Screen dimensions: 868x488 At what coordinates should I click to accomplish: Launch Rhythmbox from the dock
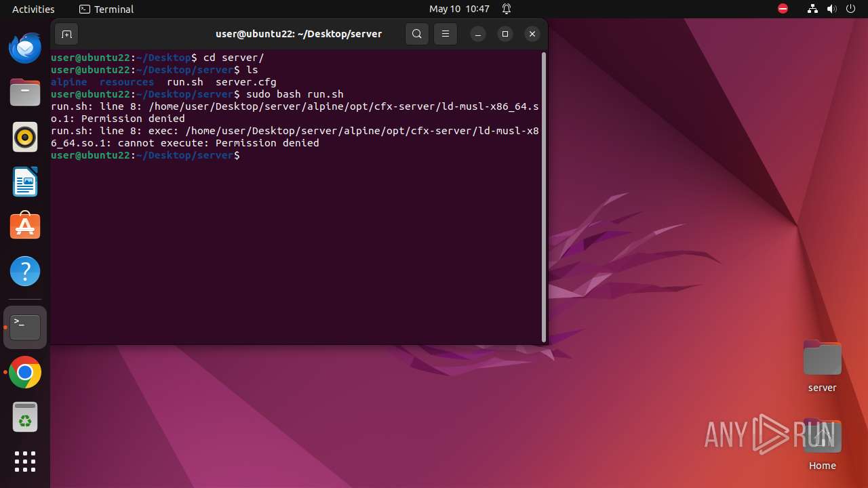coord(25,138)
